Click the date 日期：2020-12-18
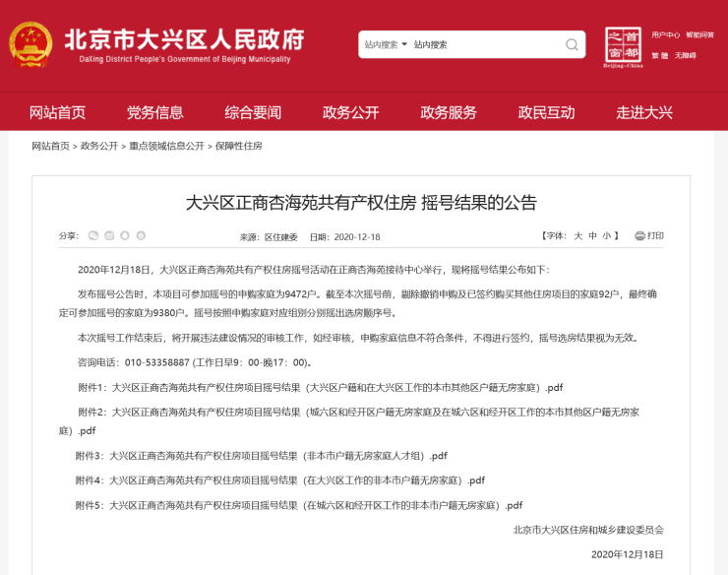This screenshot has width=728, height=575. click(x=345, y=237)
